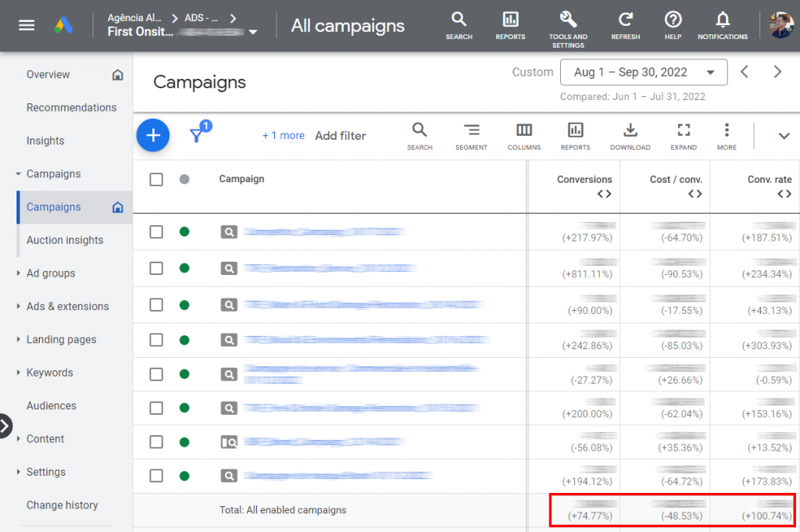Check the first campaign row checkbox
This screenshot has height=532, width=800.
156,231
